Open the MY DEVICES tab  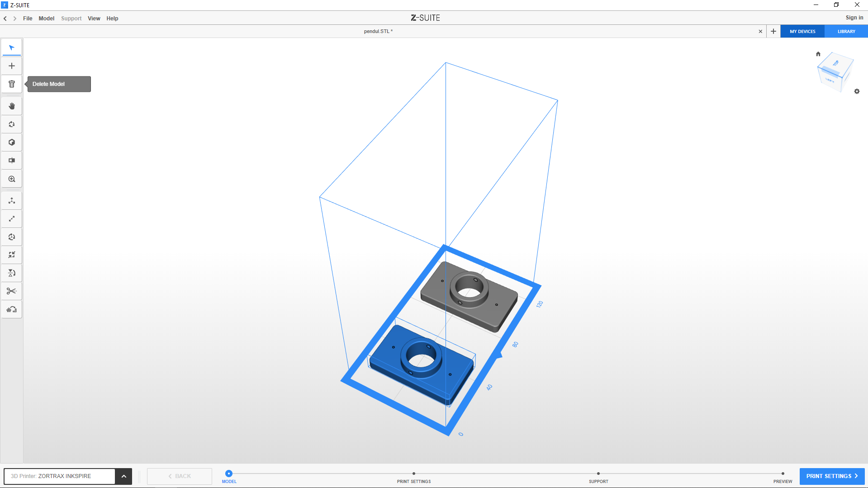tap(802, 32)
